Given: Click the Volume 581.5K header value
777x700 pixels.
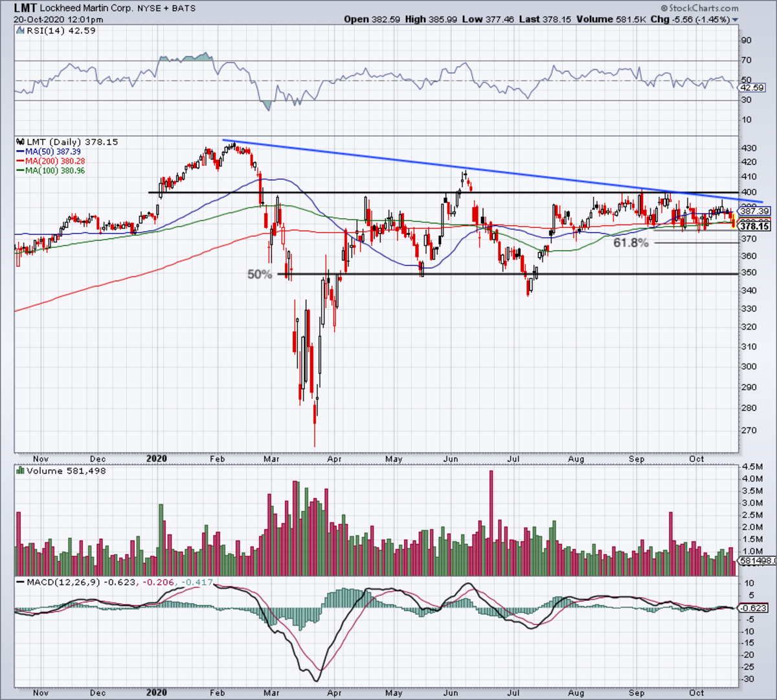Looking at the screenshot, I should click(x=613, y=19).
